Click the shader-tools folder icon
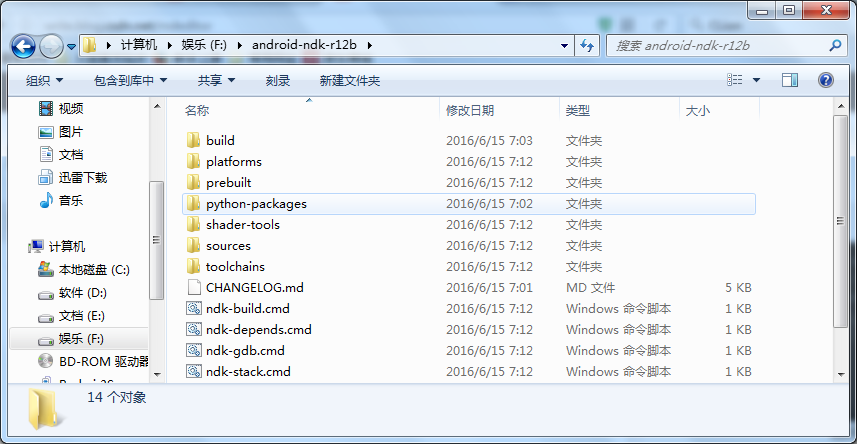This screenshot has width=857, height=444. [193, 224]
